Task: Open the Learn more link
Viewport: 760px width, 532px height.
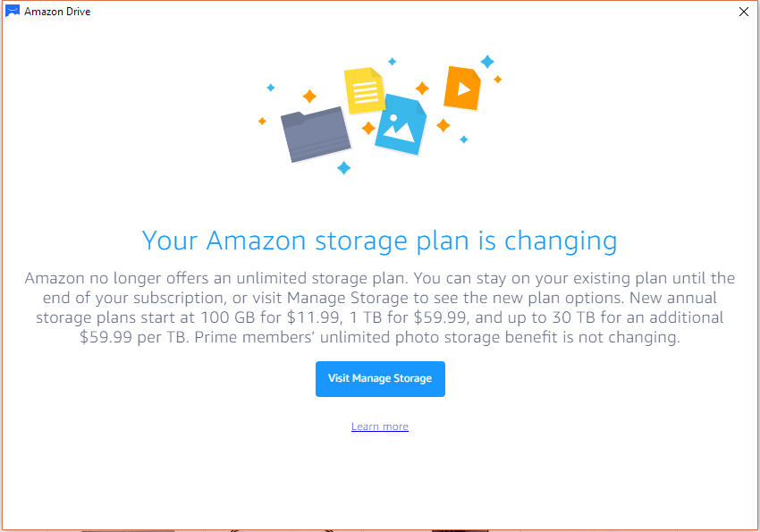Action: [x=380, y=426]
